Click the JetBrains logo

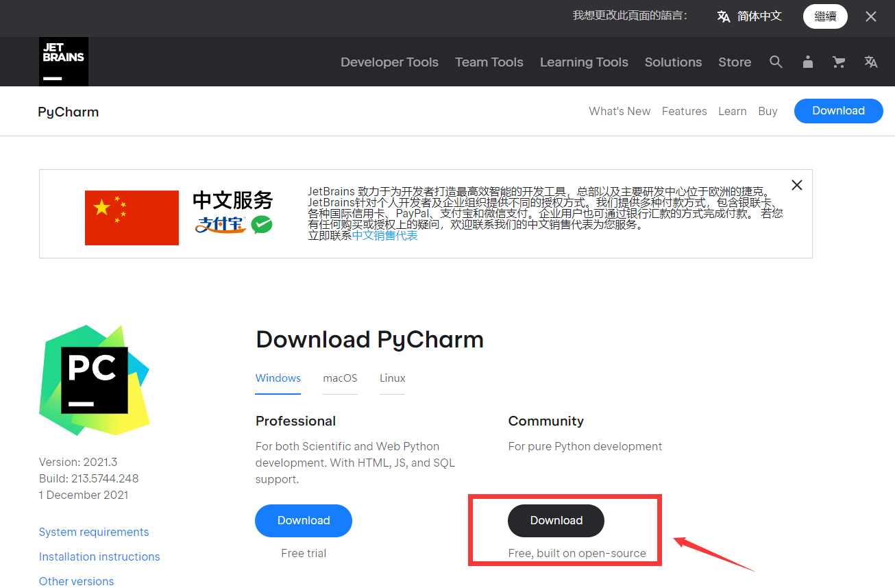point(64,62)
